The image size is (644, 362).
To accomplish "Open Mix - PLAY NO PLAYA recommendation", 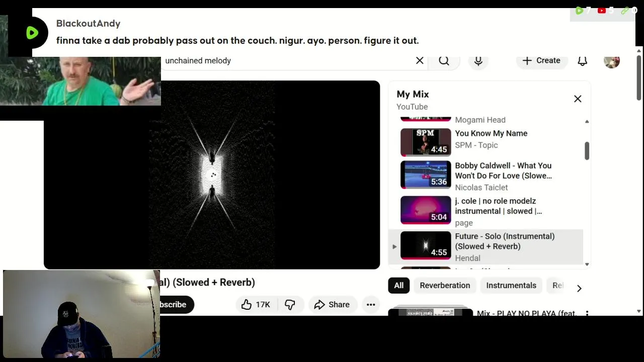I will 527,313.
